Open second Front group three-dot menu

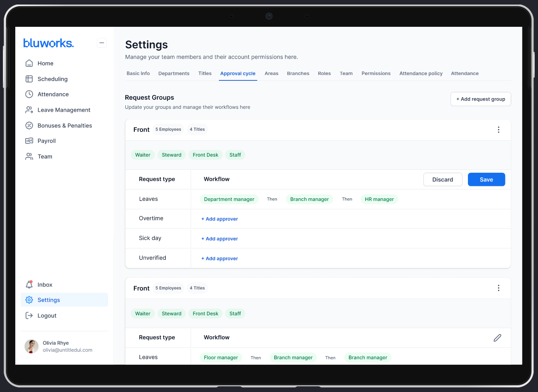point(498,288)
